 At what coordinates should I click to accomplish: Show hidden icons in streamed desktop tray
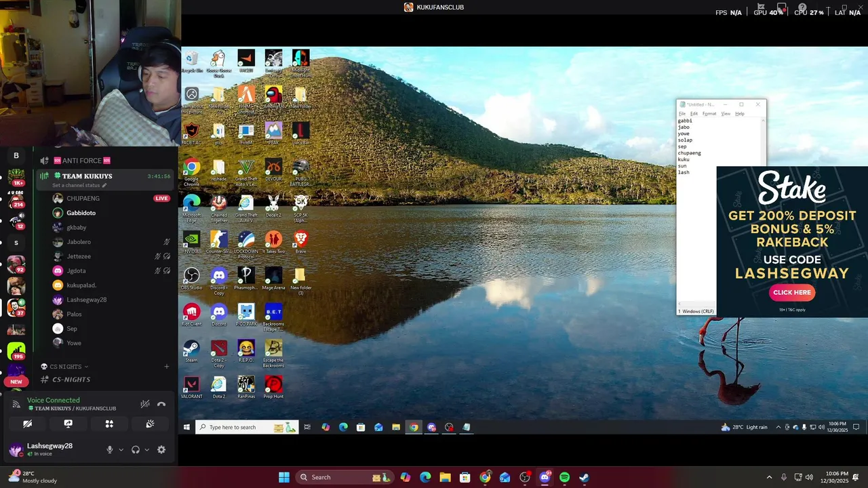778,427
